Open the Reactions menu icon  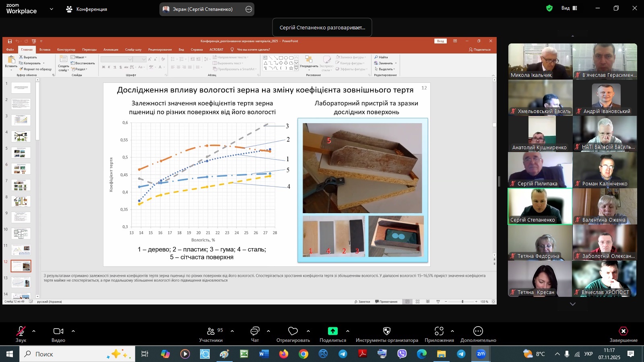pos(293,331)
